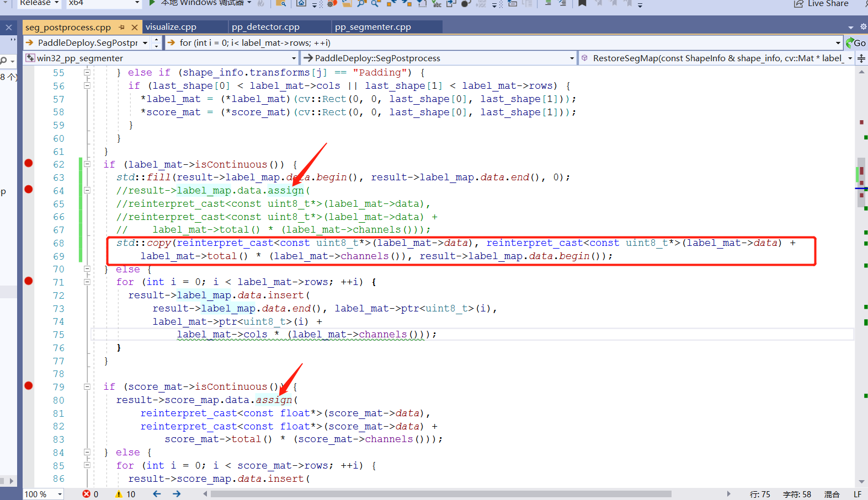Image resolution: width=868 pixels, height=500 pixels.
Task: Collapse the for loop at line 71
Action: (87, 282)
